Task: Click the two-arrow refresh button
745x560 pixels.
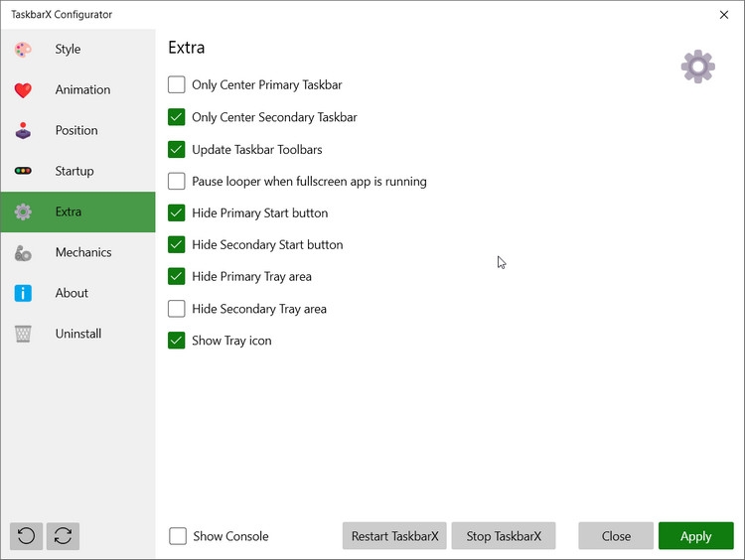Action: (x=63, y=536)
